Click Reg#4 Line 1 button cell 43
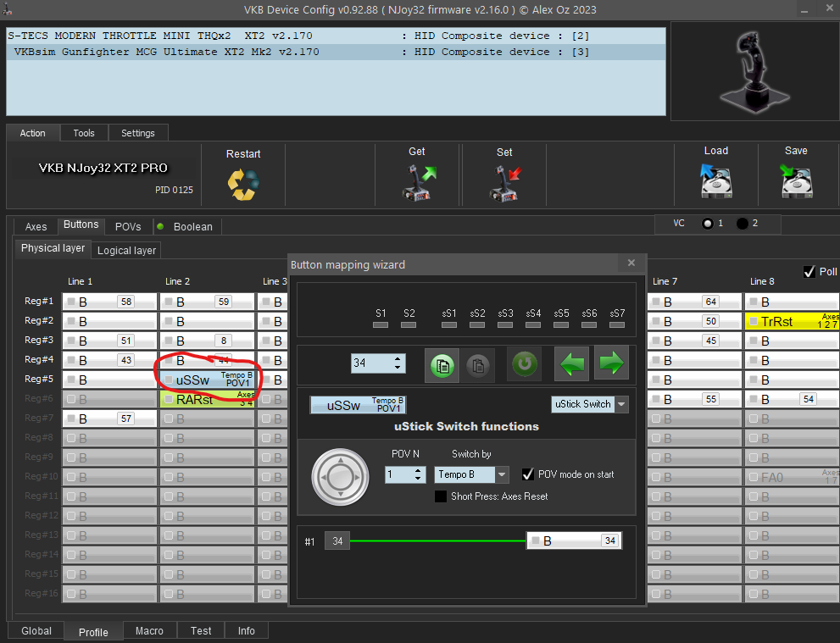The width and height of the screenshot is (840, 643). pos(110,360)
